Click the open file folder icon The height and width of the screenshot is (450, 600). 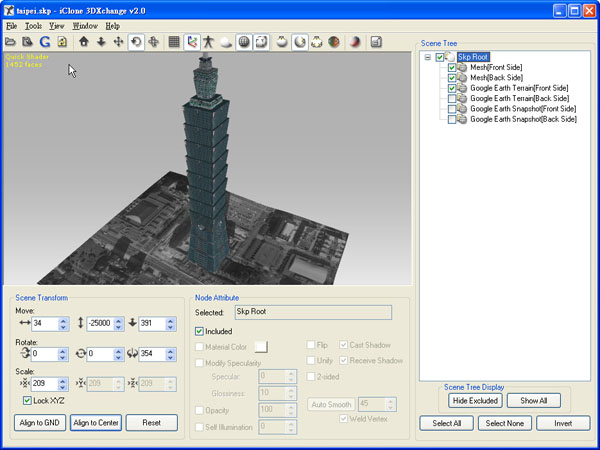11,42
